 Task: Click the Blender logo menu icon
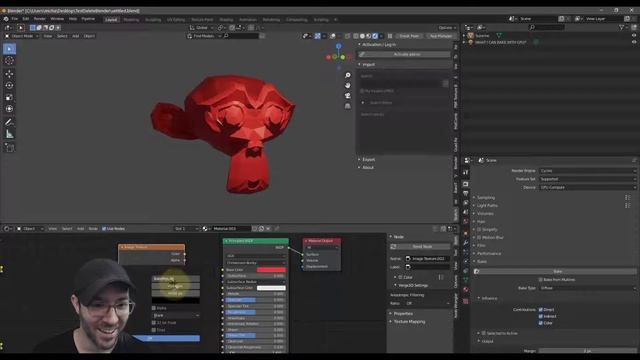[x=6, y=19]
